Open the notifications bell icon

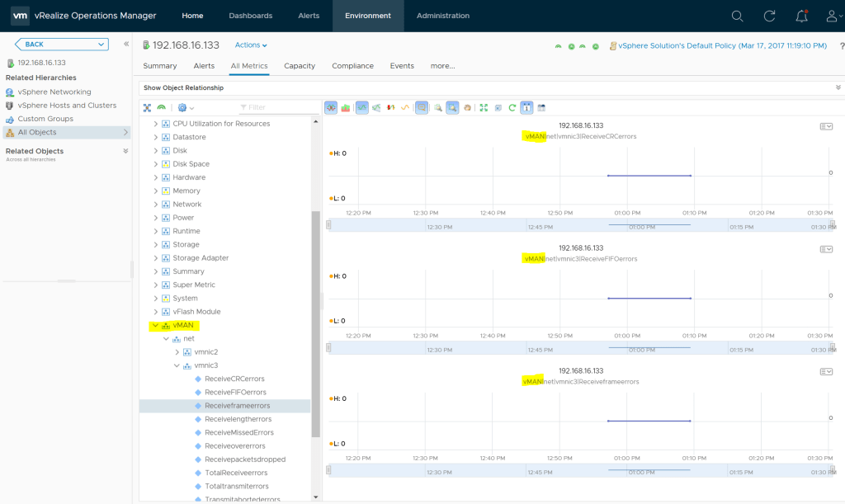802,16
